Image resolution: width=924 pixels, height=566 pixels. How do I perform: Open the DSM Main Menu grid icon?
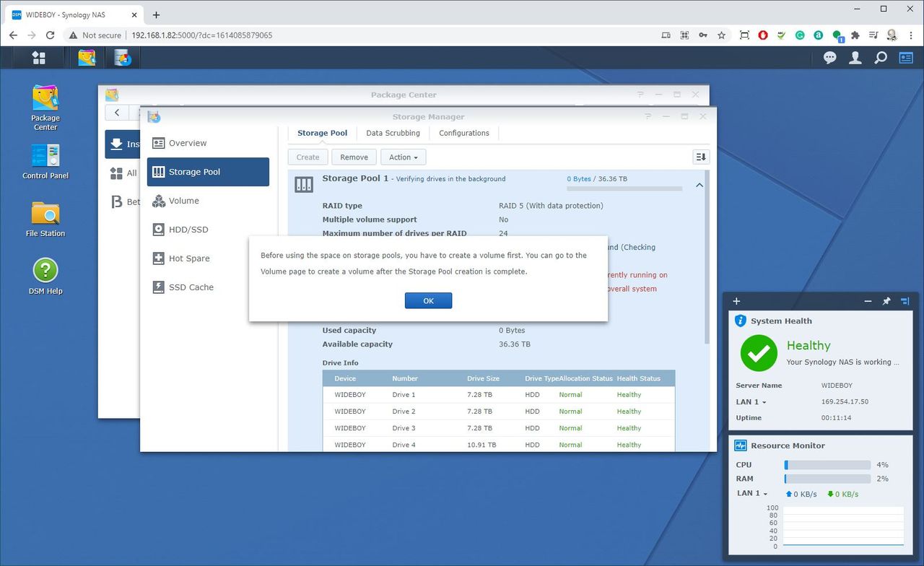point(39,58)
